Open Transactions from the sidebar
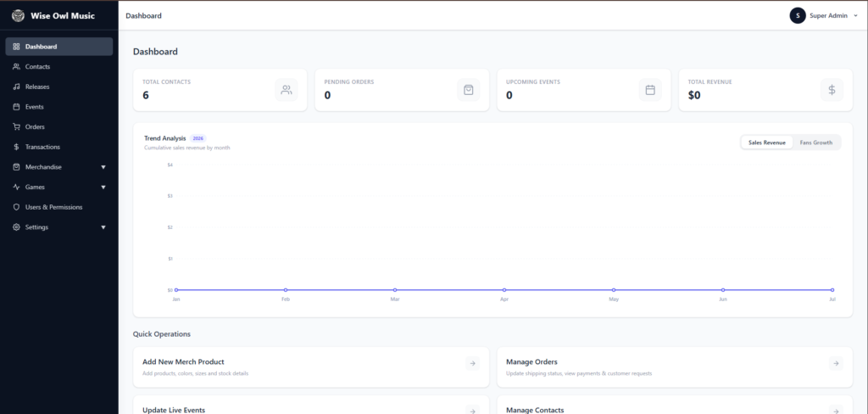Image resolution: width=868 pixels, height=414 pixels. [x=59, y=147]
